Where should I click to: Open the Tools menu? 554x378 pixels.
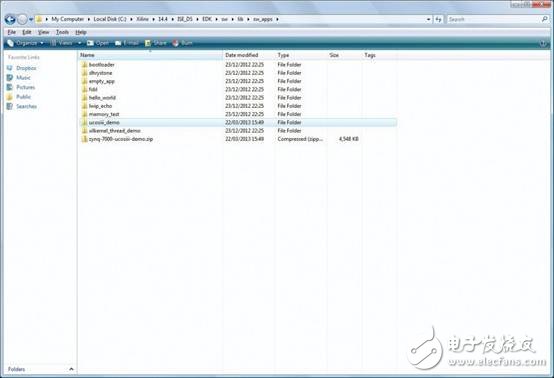tap(62, 32)
